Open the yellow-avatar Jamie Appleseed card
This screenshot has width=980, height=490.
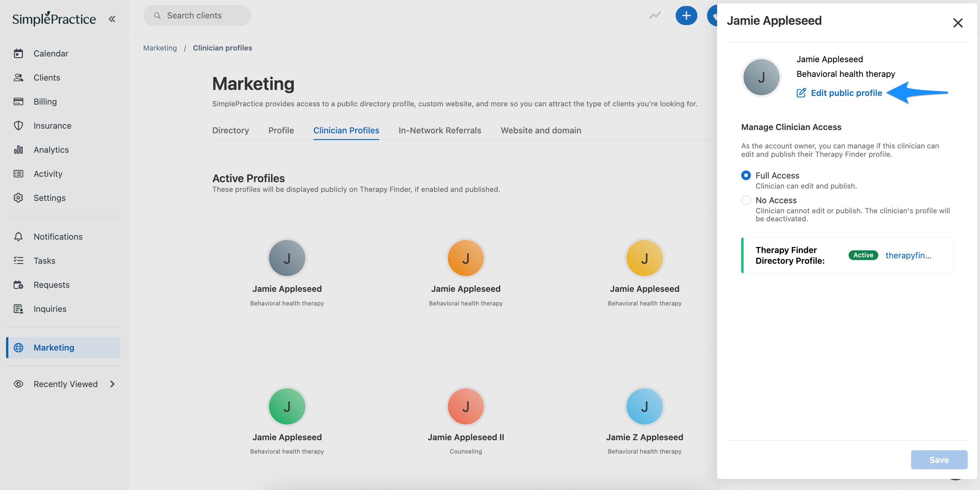644,277
